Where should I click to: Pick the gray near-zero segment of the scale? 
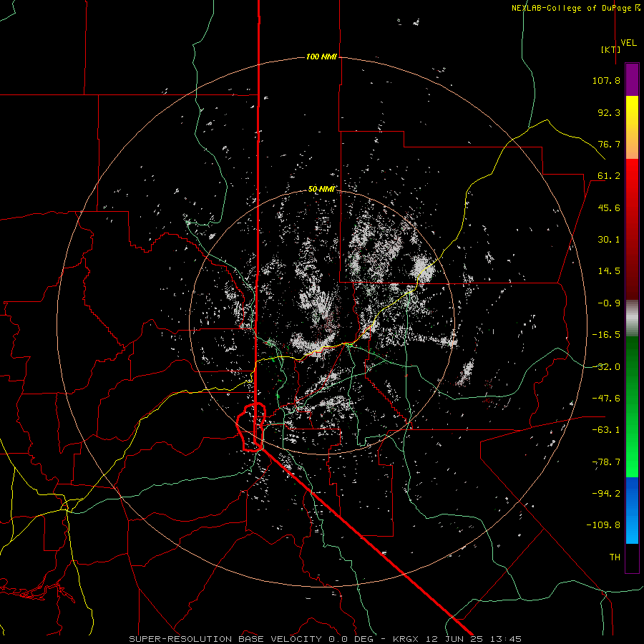click(x=632, y=318)
